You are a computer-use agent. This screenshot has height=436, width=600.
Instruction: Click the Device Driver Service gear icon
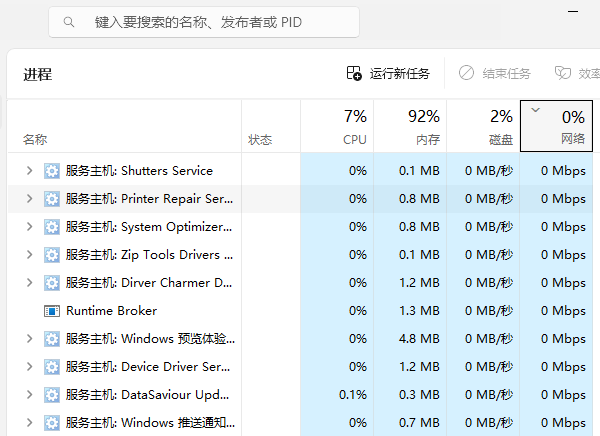click(52, 367)
